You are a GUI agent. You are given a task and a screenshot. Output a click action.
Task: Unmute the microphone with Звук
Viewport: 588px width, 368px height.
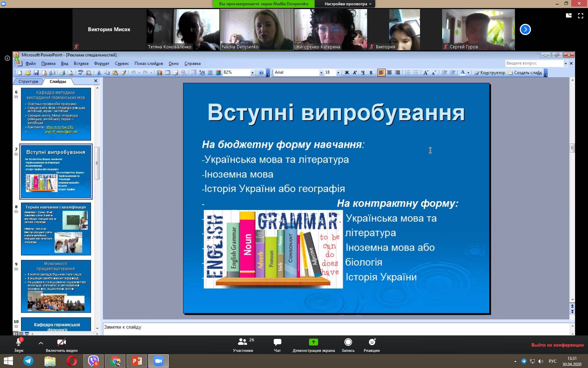pos(19,345)
